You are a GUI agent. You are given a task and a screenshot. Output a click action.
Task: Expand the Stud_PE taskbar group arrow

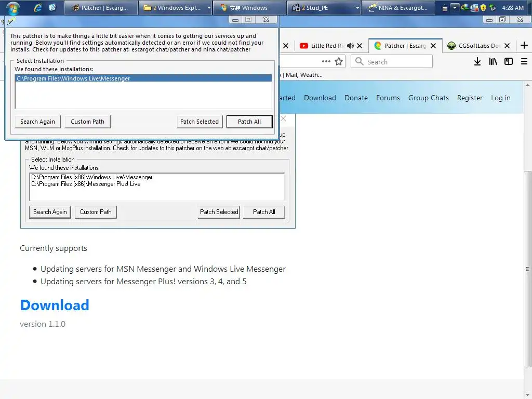pyautogui.click(x=357, y=8)
